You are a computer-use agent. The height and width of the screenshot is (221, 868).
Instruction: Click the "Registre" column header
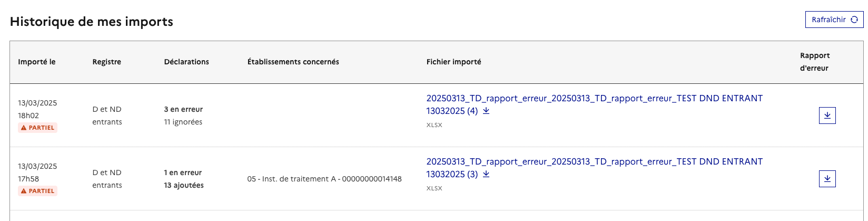click(106, 62)
